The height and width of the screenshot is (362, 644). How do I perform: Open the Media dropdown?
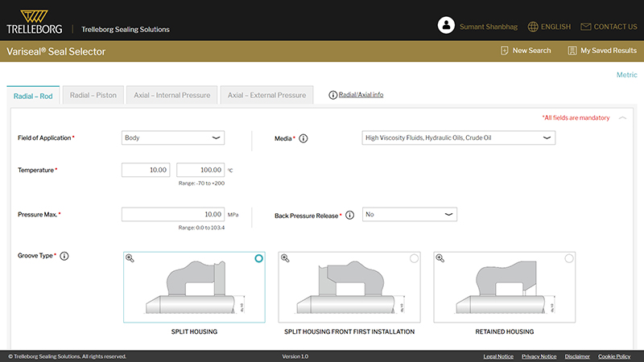pyautogui.click(x=458, y=138)
